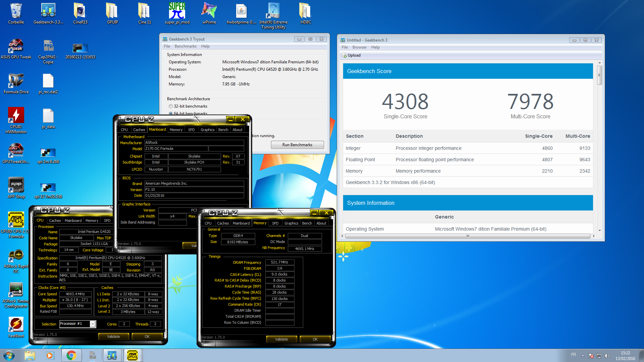Click the Run Benchmarks button

(297, 145)
